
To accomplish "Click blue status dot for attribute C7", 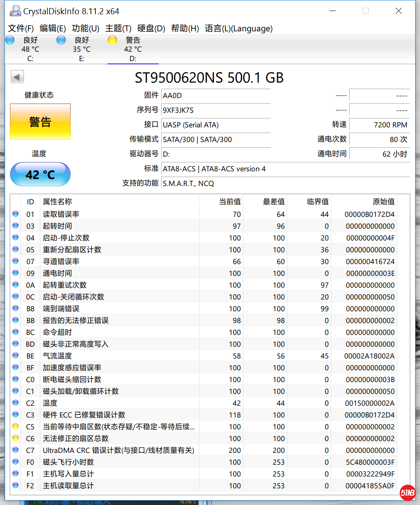I will pos(15,450).
